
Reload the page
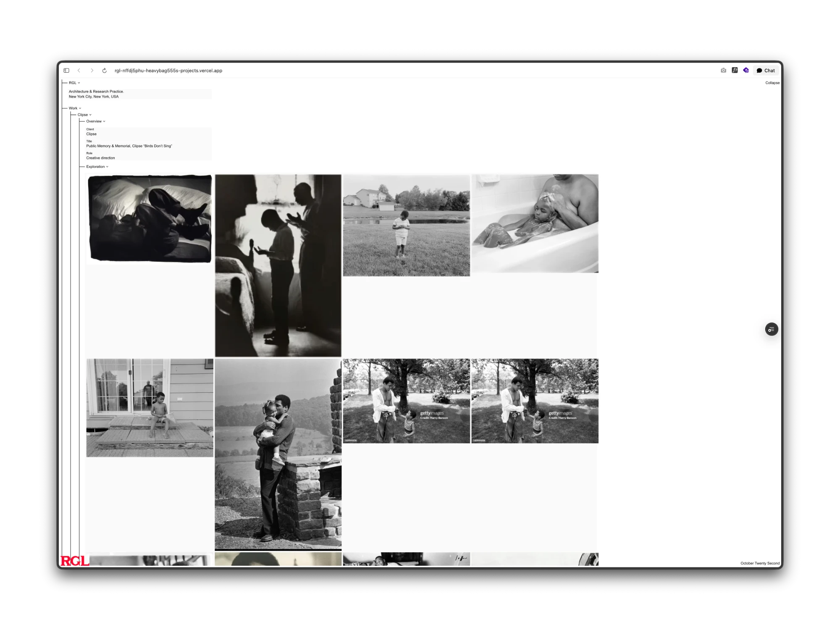point(105,71)
